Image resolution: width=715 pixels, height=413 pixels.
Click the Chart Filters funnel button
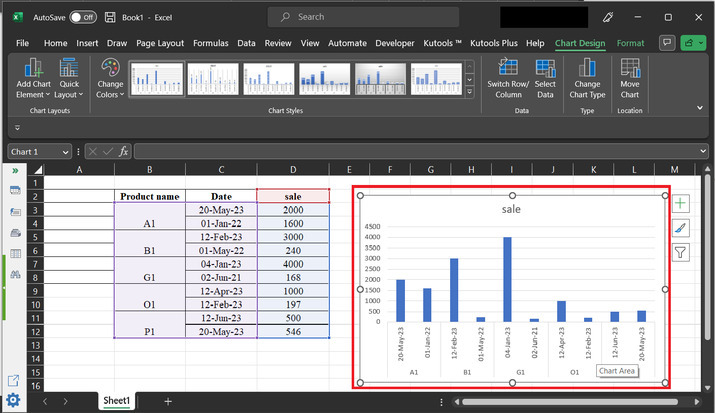[681, 253]
